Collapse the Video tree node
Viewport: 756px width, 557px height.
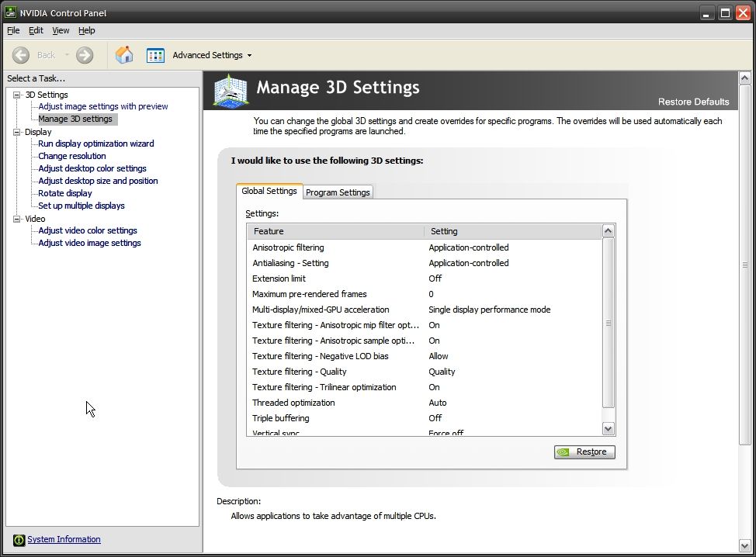(16, 219)
